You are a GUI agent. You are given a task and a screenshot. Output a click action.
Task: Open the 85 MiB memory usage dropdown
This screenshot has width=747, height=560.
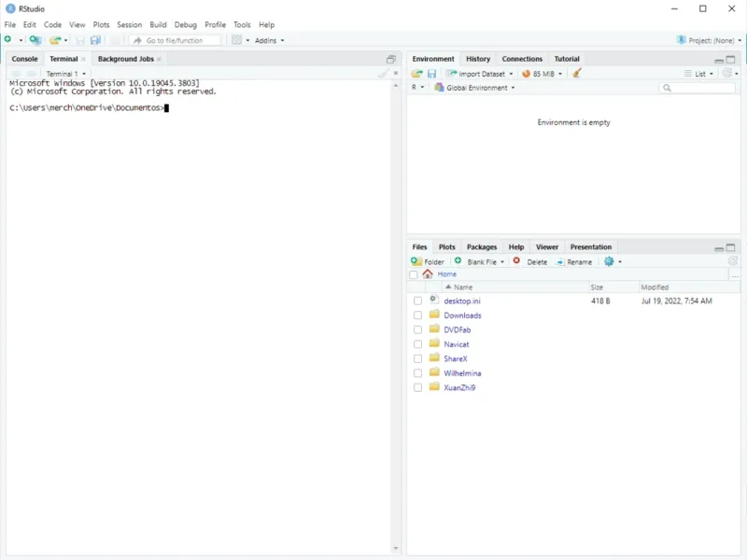(543, 74)
